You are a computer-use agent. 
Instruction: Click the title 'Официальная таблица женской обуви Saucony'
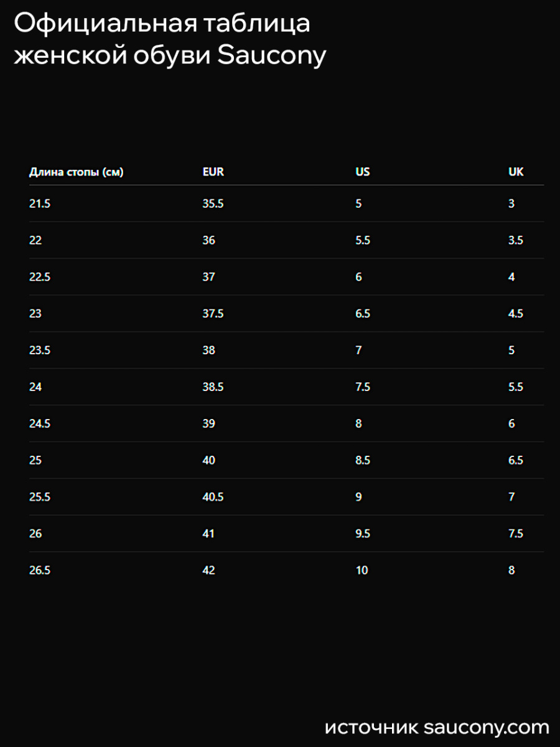[170, 39]
